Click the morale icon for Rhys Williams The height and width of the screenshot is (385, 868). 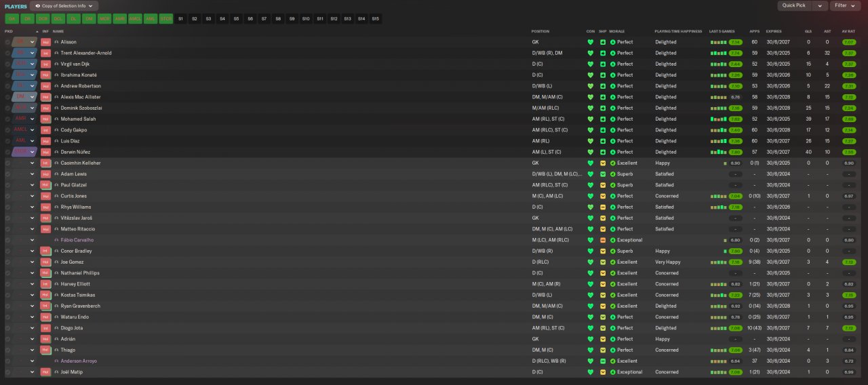(613, 207)
